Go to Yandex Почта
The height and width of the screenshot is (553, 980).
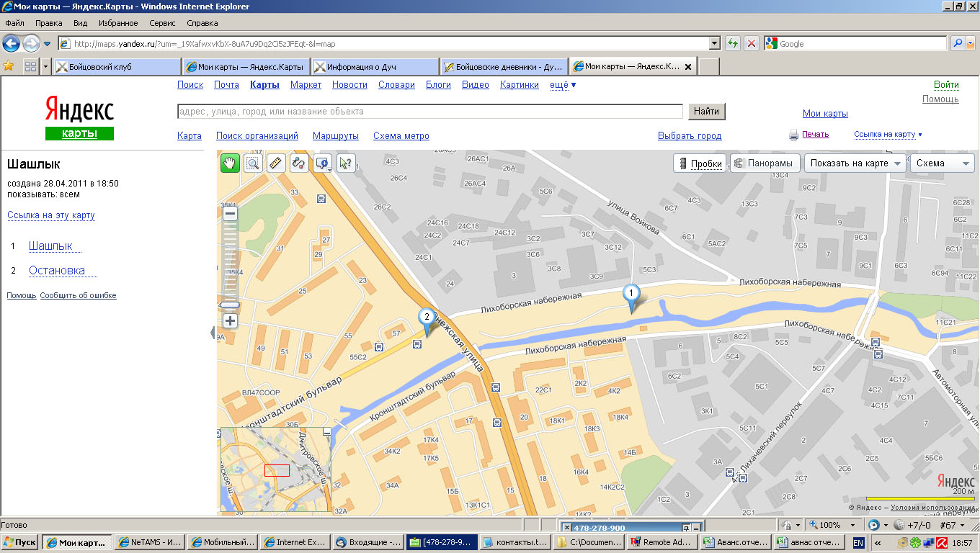click(226, 85)
